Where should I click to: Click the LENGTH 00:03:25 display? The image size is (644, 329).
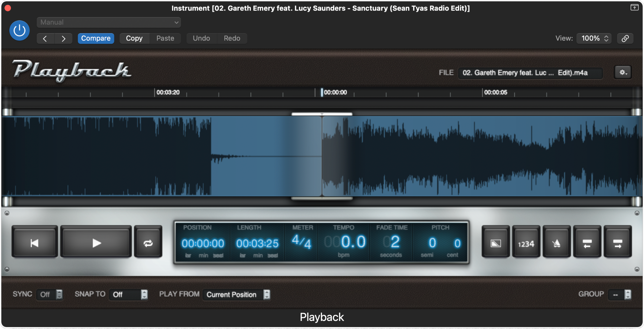point(257,243)
